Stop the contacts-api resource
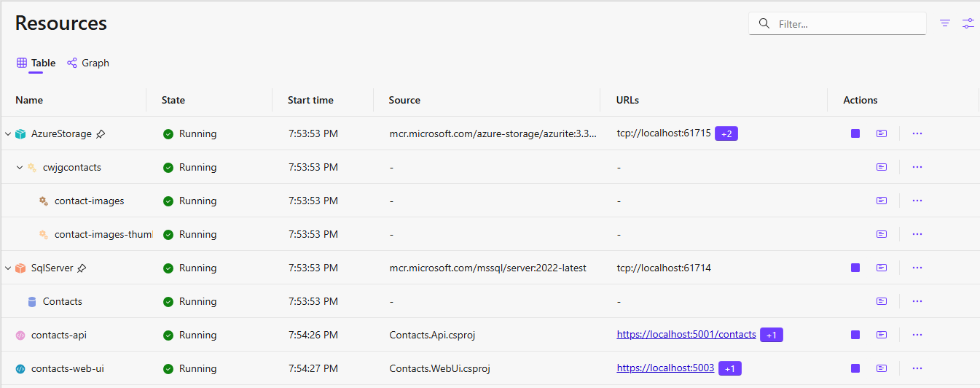The width and height of the screenshot is (980, 388). tap(855, 335)
